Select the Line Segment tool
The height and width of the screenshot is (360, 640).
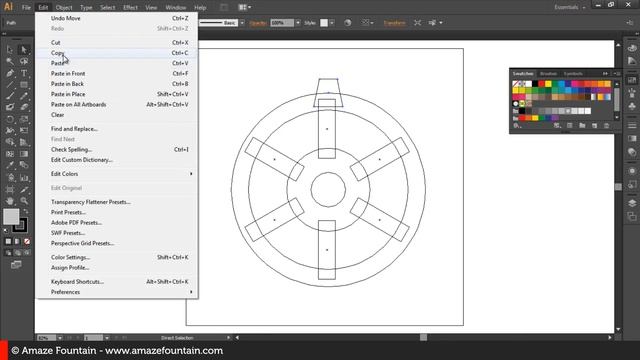(10, 85)
